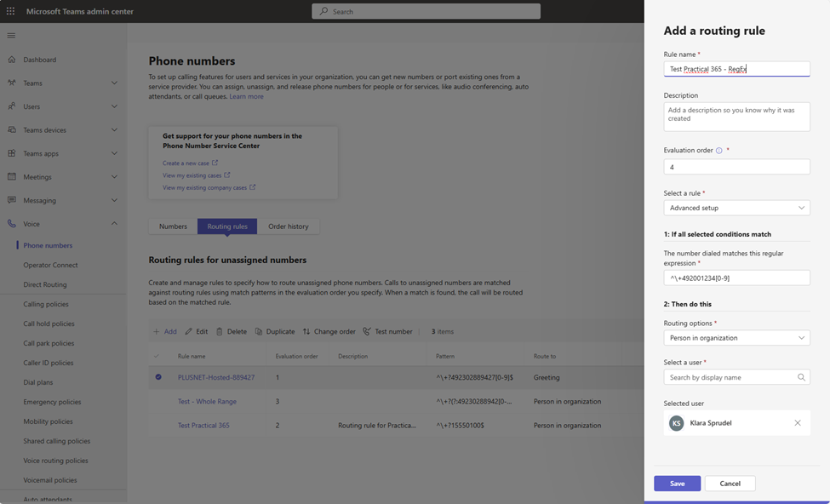
Task: Click the search magnifier in Select a user
Action: click(x=801, y=377)
